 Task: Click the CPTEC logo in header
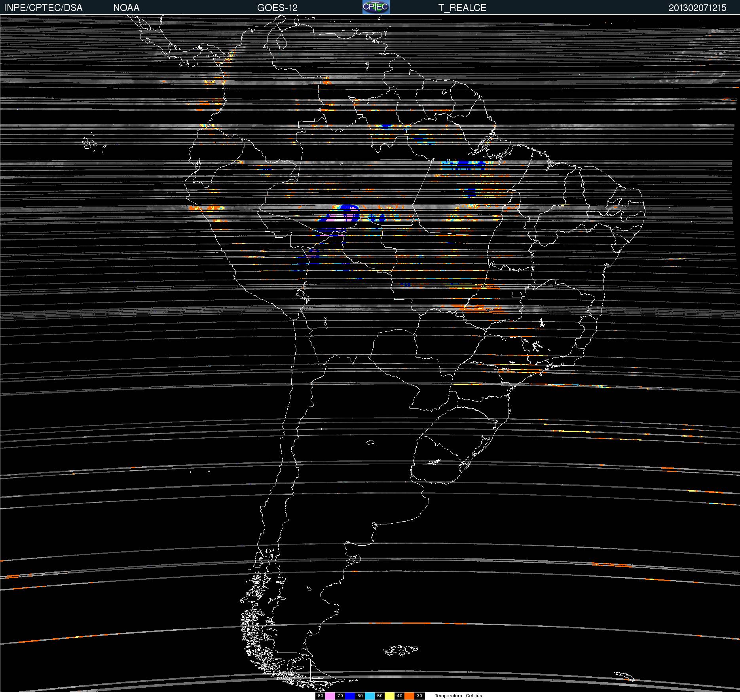click(x=376, y=7)
